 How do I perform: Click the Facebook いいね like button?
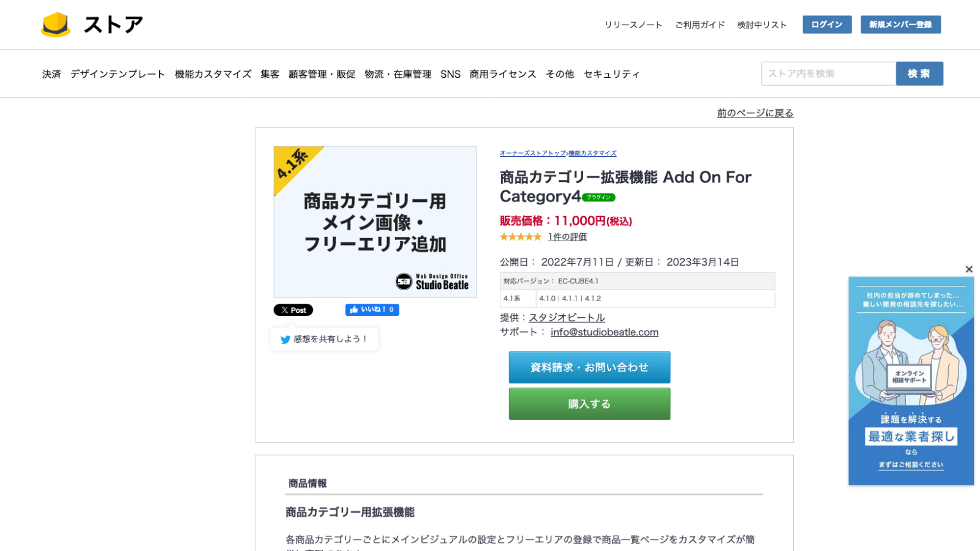[372, 310]
